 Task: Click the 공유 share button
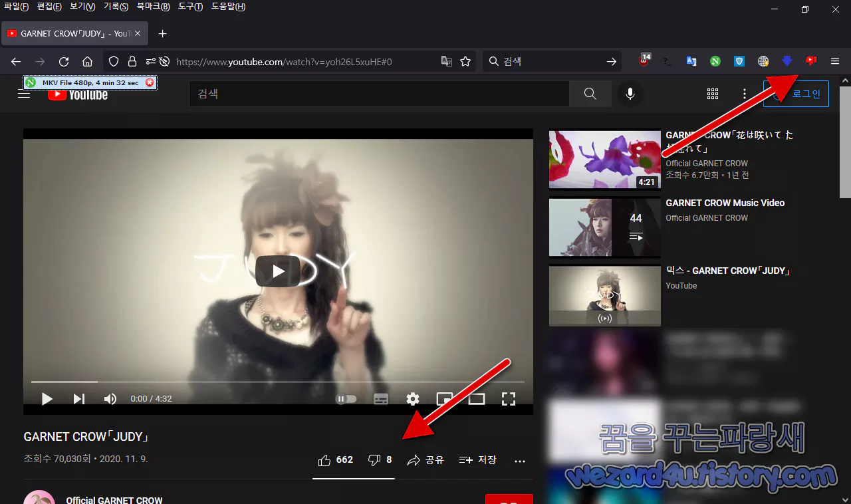(425, 459)
